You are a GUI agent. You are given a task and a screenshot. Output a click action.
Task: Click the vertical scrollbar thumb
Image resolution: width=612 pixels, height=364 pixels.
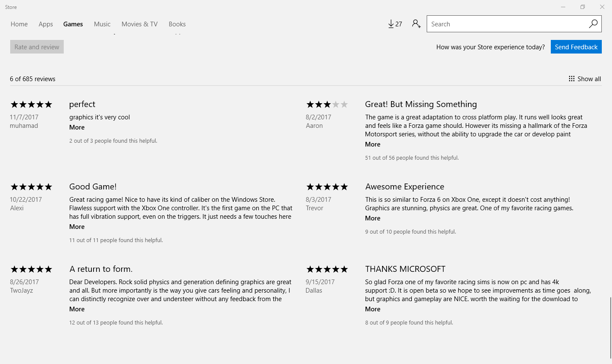pyautogui.click(x=610, y=328)
